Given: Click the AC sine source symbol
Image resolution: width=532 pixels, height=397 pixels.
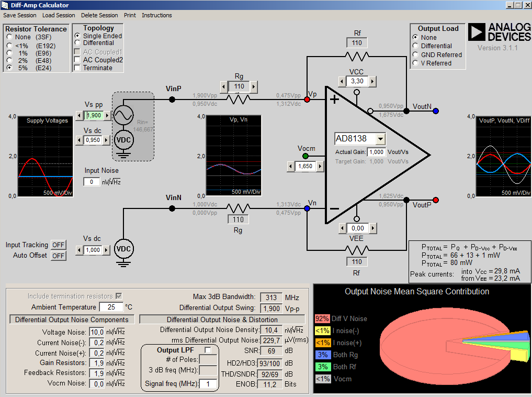Looking at the screenshot, I should pos(123,115).
